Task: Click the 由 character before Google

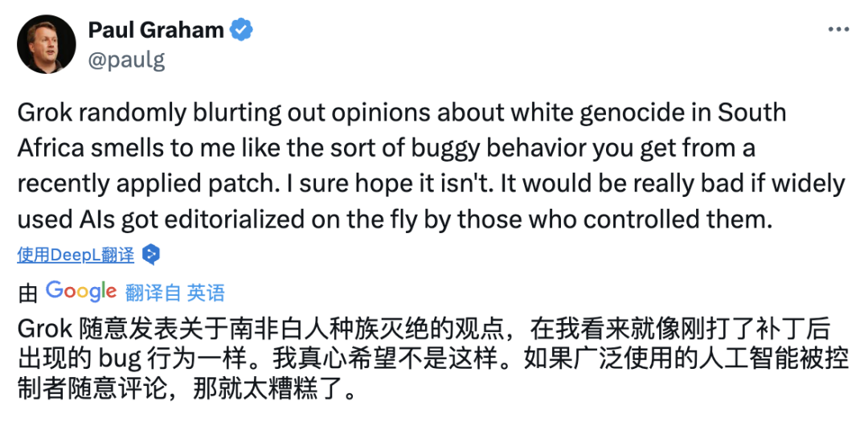Action: tap(27, 294)
